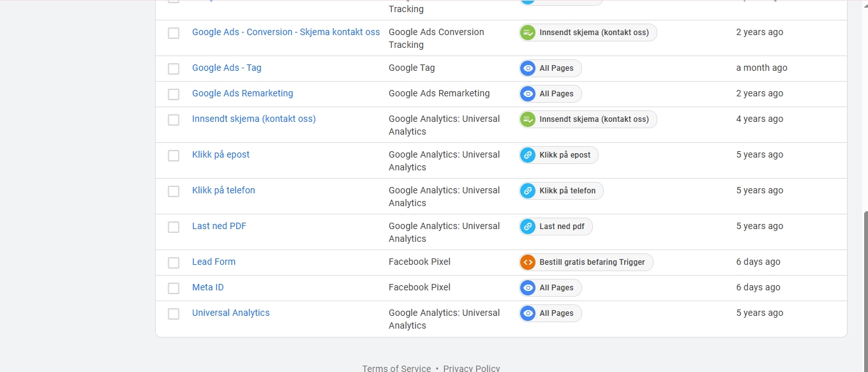The image size is (868, 372).
Task: Open All Pages trigger label for Universal Analytics tag
Action: 557,313
